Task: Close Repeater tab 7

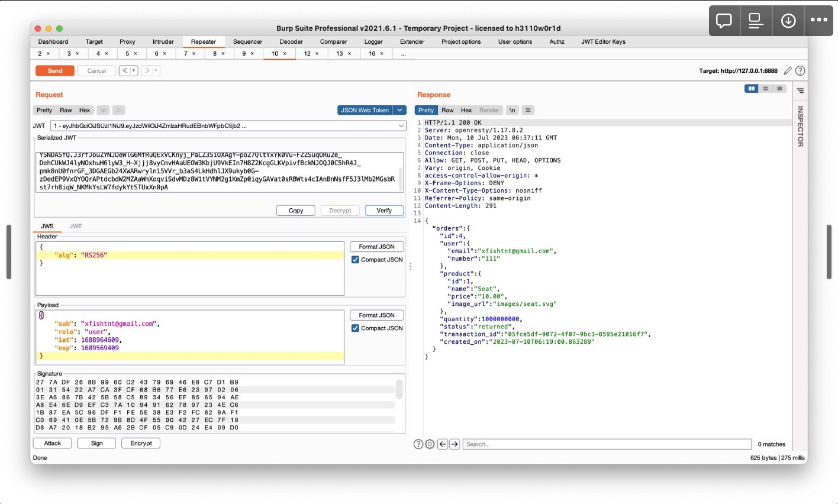Action: pos(194,54)
